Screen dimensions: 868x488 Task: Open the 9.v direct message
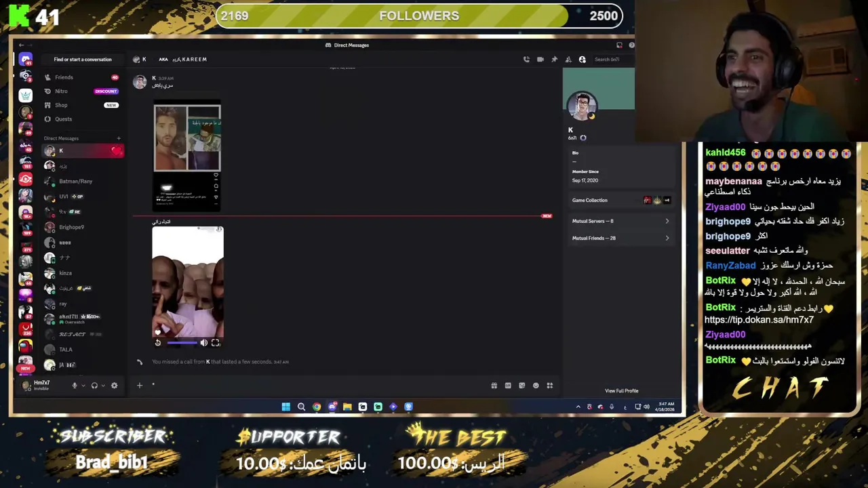82,211
